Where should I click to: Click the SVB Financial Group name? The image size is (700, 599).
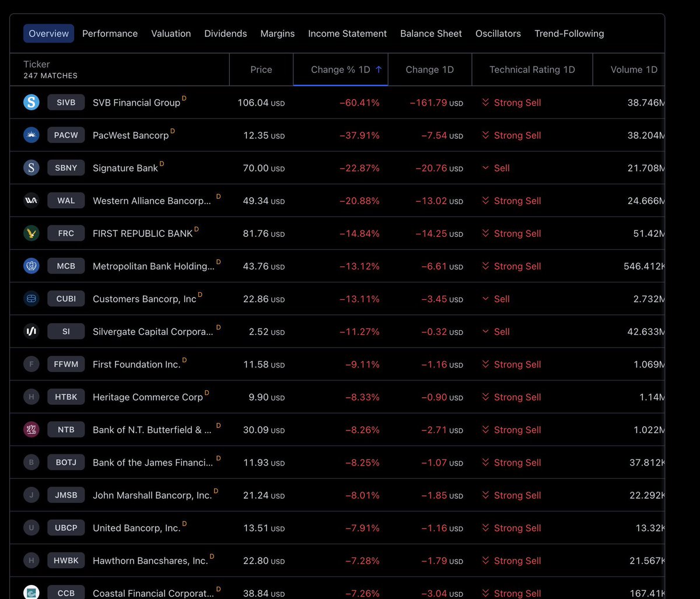click(136, 103)
